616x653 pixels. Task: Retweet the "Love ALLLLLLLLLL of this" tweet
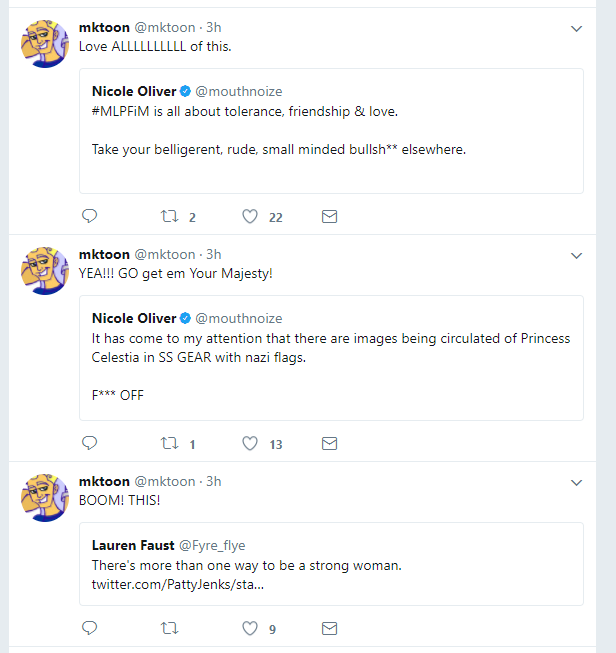[169, 216]
